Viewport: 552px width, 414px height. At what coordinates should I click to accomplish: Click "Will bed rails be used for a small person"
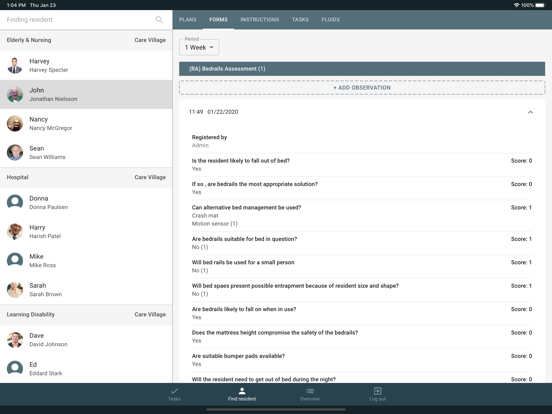(x=243, y=262)
